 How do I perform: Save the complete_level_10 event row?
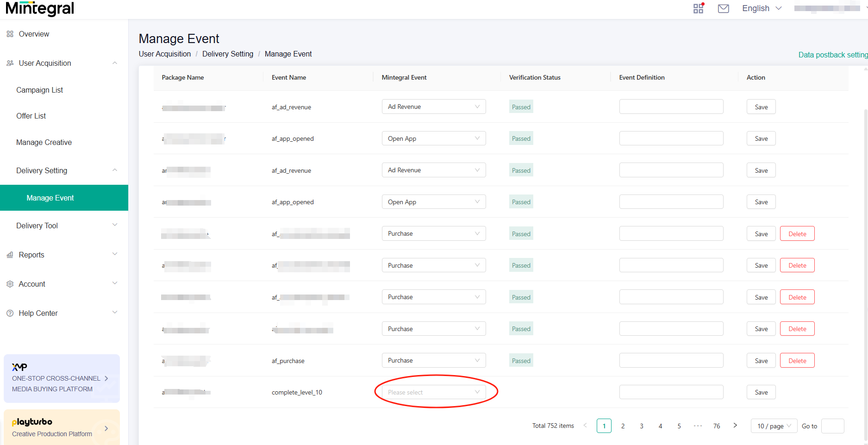click(x=761, y=392)
